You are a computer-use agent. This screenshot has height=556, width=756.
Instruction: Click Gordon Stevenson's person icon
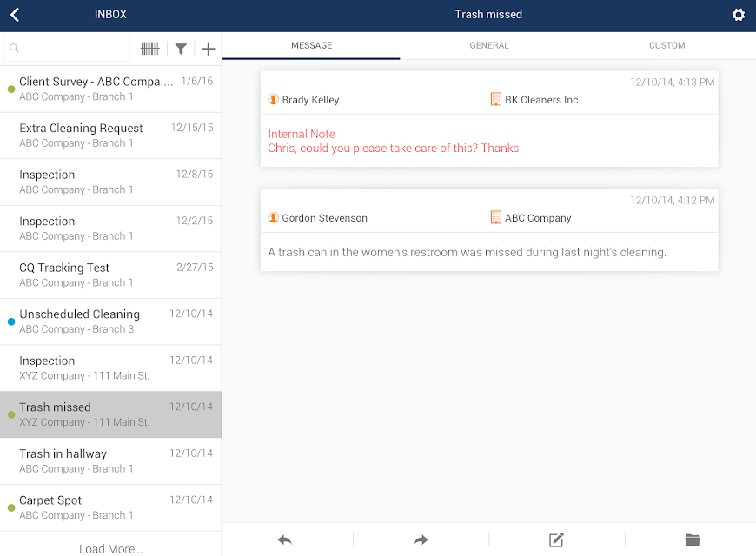tap(274, 217)
